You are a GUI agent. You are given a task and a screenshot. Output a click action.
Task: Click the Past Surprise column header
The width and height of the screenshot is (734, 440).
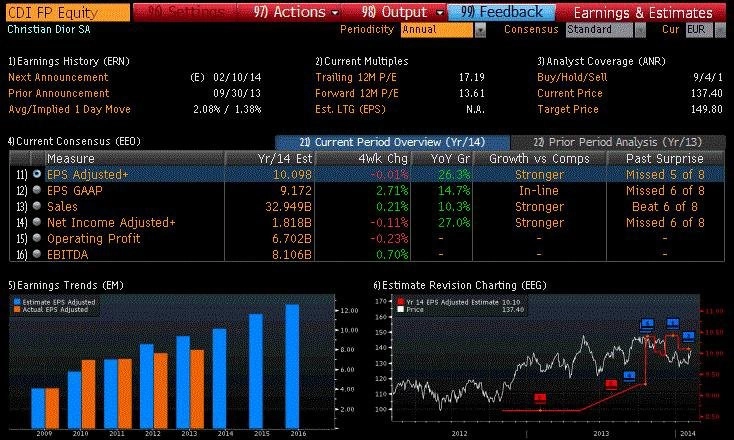(665, 159)
